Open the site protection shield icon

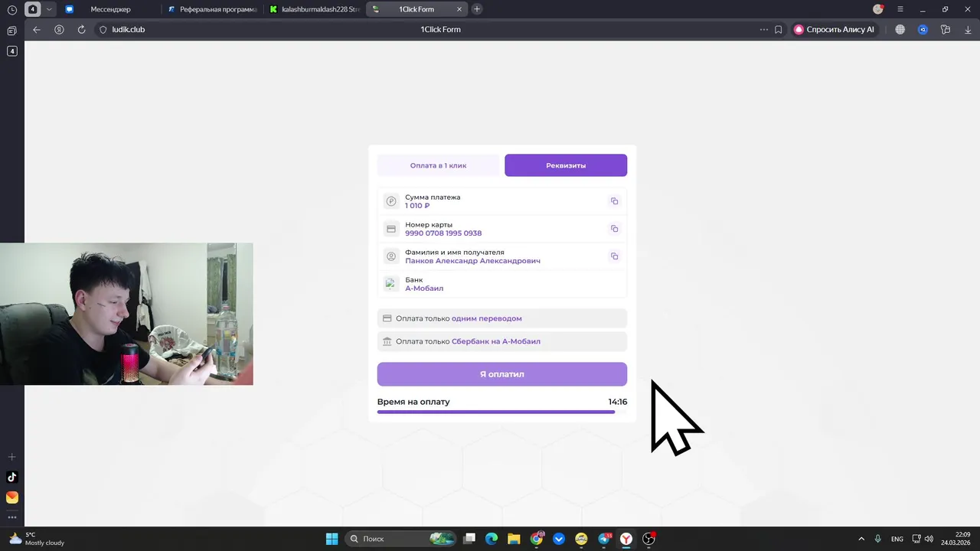103,29
